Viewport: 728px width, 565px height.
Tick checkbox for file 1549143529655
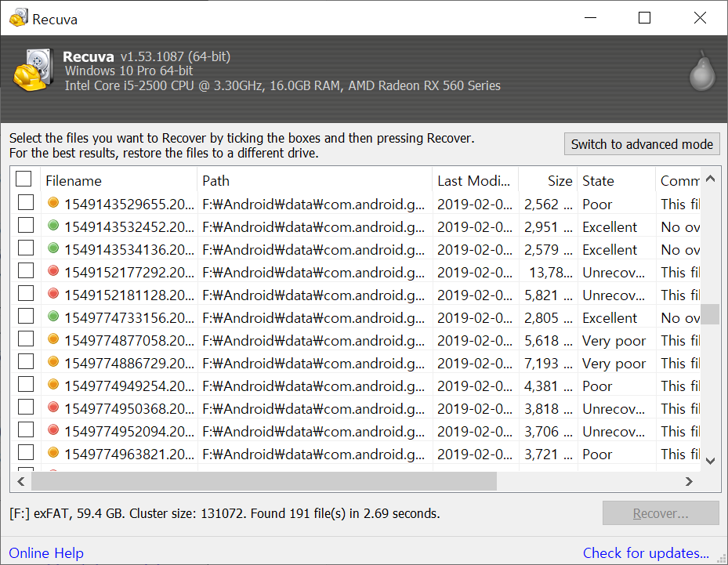(26, 202)
